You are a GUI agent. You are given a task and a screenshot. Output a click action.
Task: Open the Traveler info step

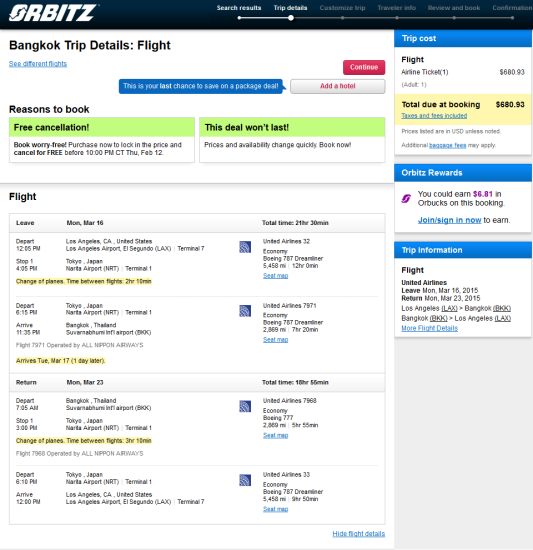[x=397, y=8]
